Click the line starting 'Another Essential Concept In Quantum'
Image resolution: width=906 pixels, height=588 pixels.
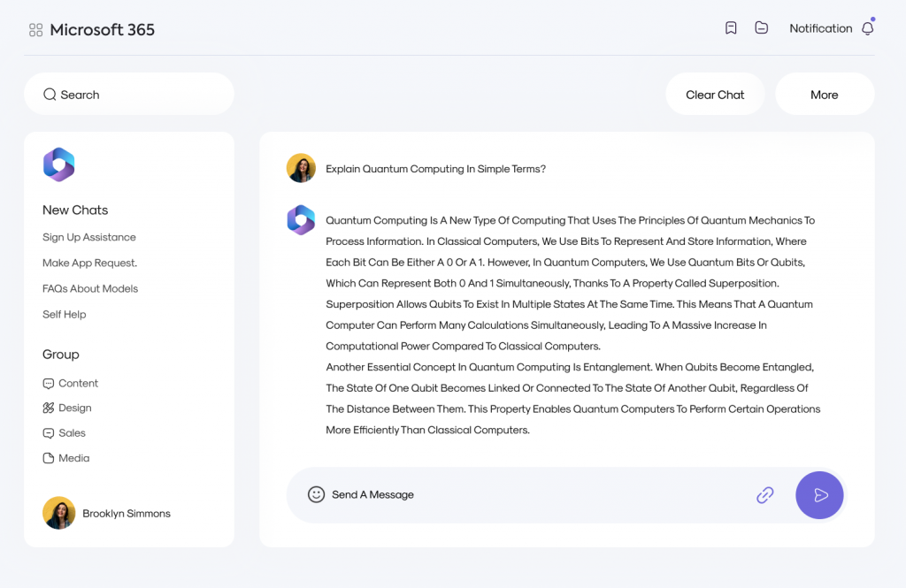click(570, 367)
